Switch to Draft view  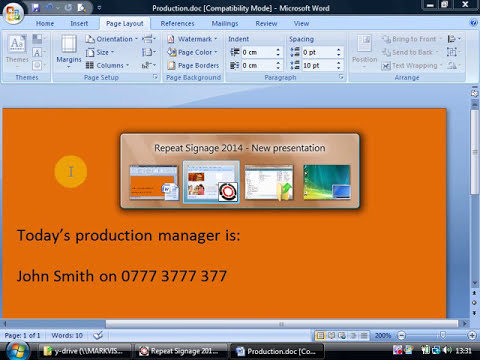tap(364, 335)
